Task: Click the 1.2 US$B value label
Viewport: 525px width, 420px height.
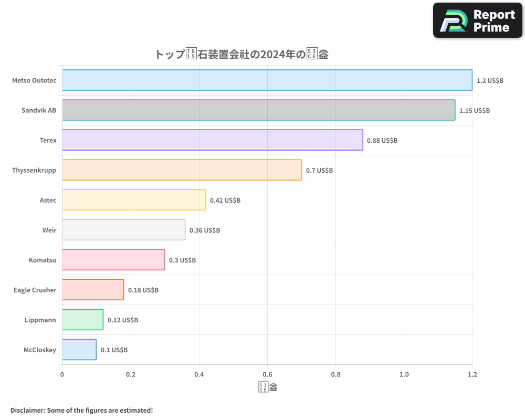Action: [x=490, y=80]
